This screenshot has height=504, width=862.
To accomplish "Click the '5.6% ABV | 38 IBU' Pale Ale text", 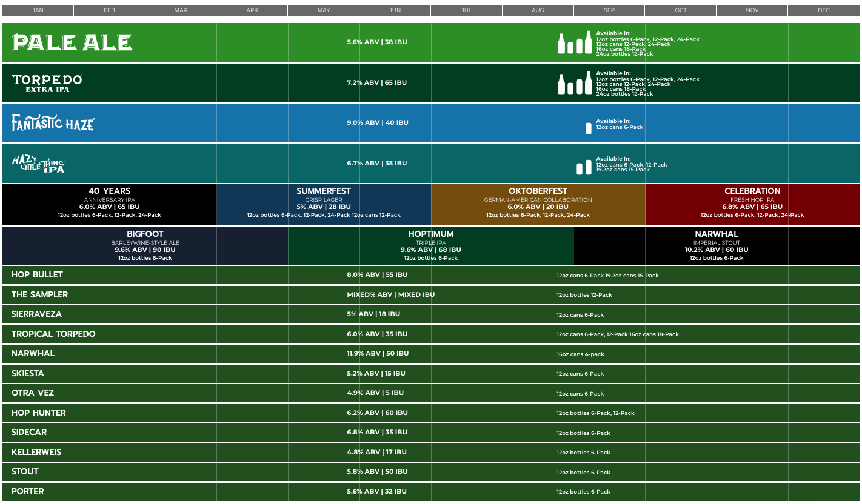I will pyautogui.click(x=377, y=42).
